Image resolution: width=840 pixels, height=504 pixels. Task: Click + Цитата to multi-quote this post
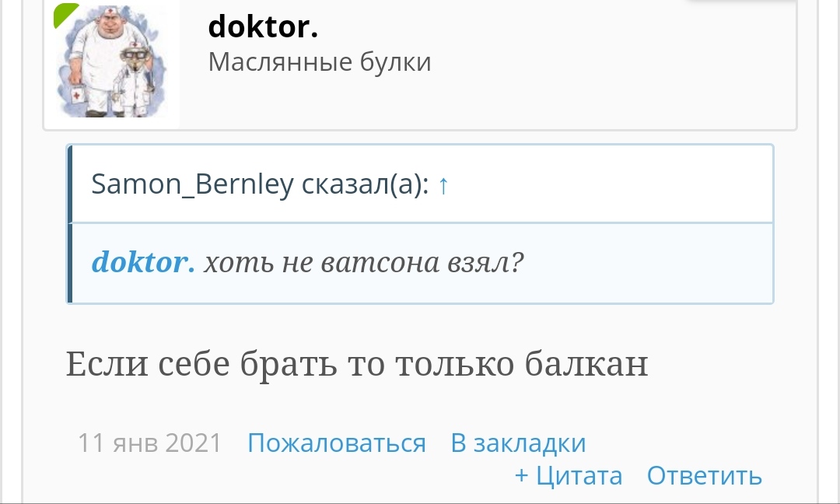click(x=569, y=475)
